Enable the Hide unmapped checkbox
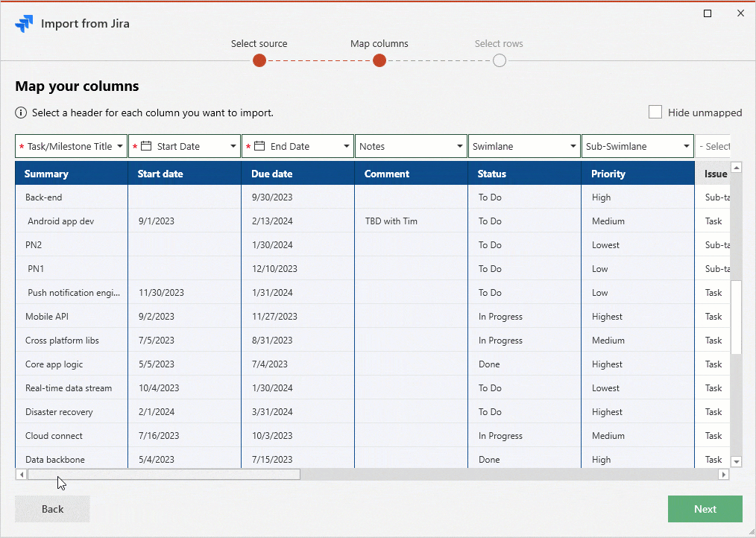This screenshot has width=756, height=538. 655,112
